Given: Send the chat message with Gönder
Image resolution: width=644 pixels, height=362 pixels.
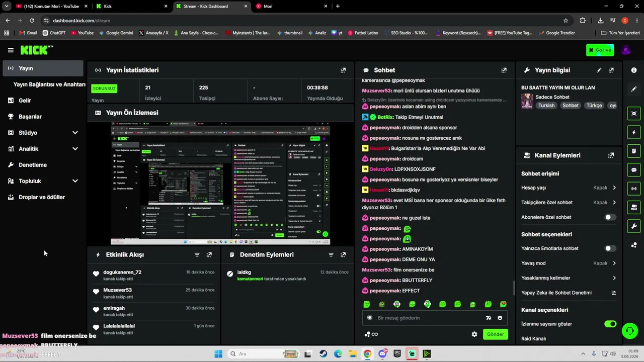Looking at the screenshot, I should [495, 334].
